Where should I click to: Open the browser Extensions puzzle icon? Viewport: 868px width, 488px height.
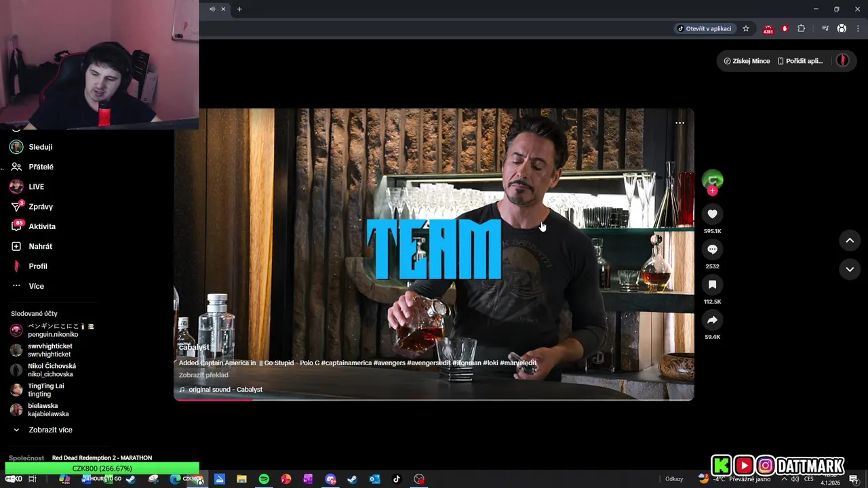[802, 28]
